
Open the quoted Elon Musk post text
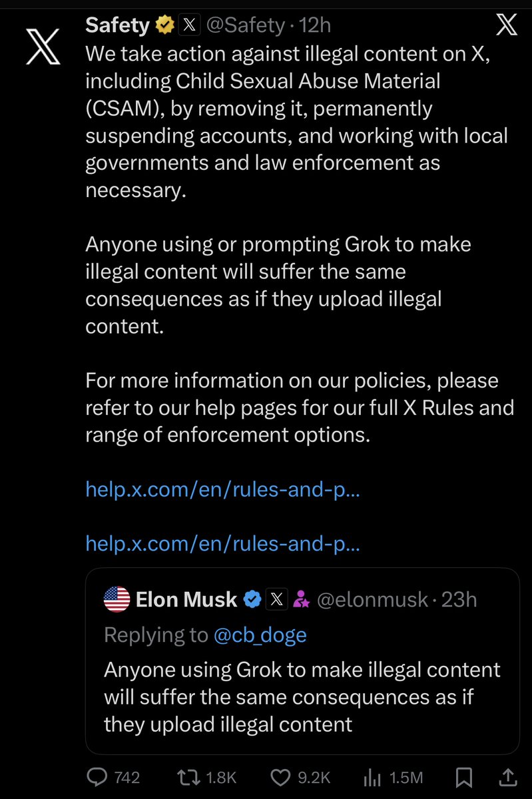coord(302,696)
